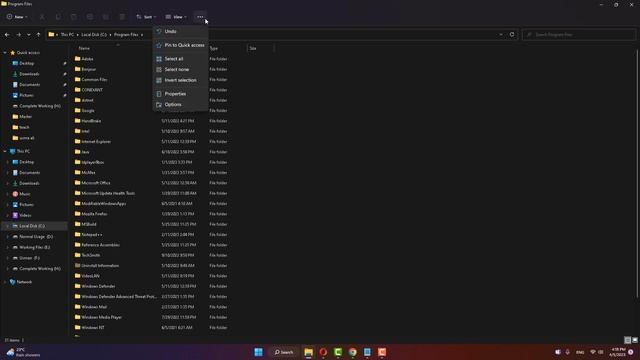Open the green Camtasia taskbar icon
This screenshot has height=360, width=640.
point(338,352)
